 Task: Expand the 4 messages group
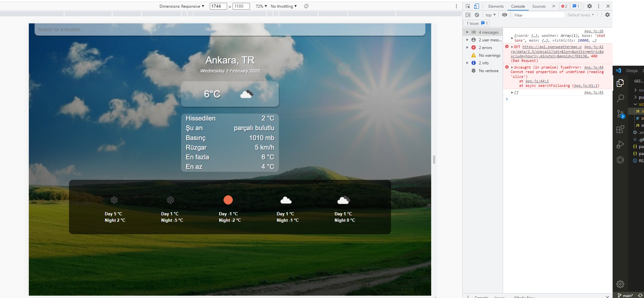467,32
